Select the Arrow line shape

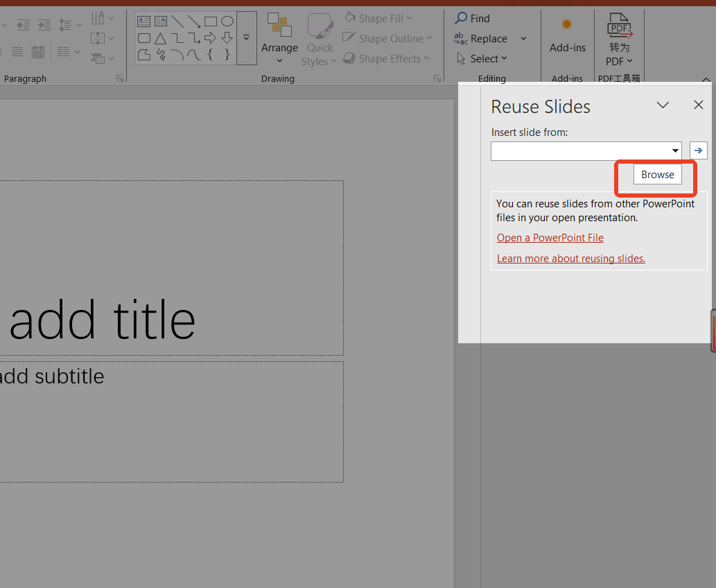[x=194, y=21]
